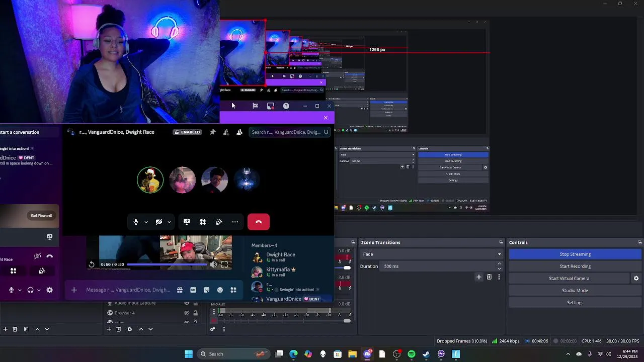The image size is (644, 362).
Task: Open the attachment plus button
Action: 74,290
